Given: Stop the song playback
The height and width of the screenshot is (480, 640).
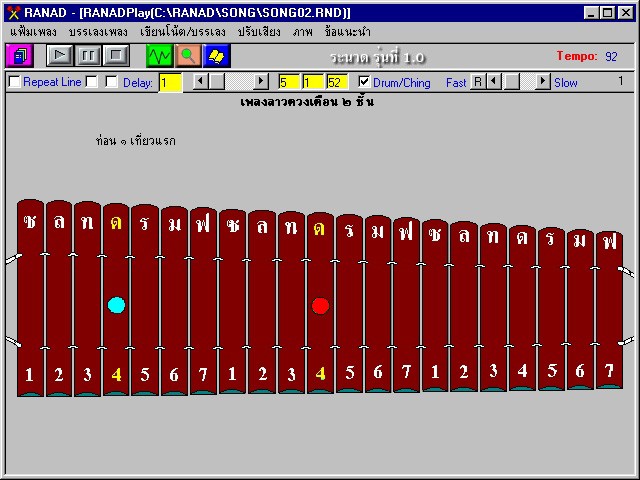Looking at the screenshot, I should (x=116, y=56).
